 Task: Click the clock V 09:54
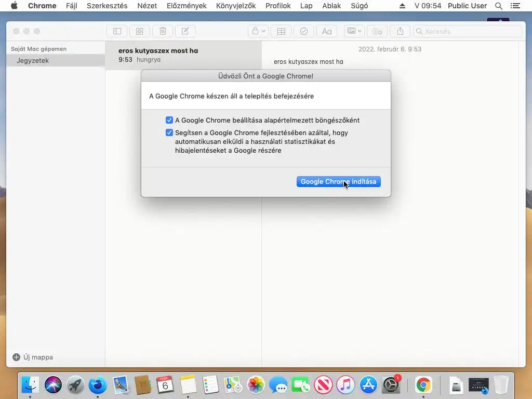pos(428,6)
